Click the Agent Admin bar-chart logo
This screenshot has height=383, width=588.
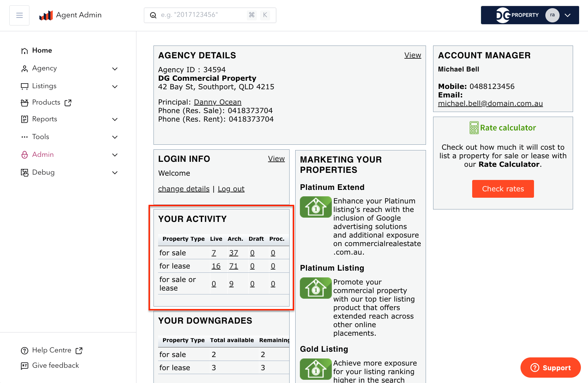pos(46,15)
